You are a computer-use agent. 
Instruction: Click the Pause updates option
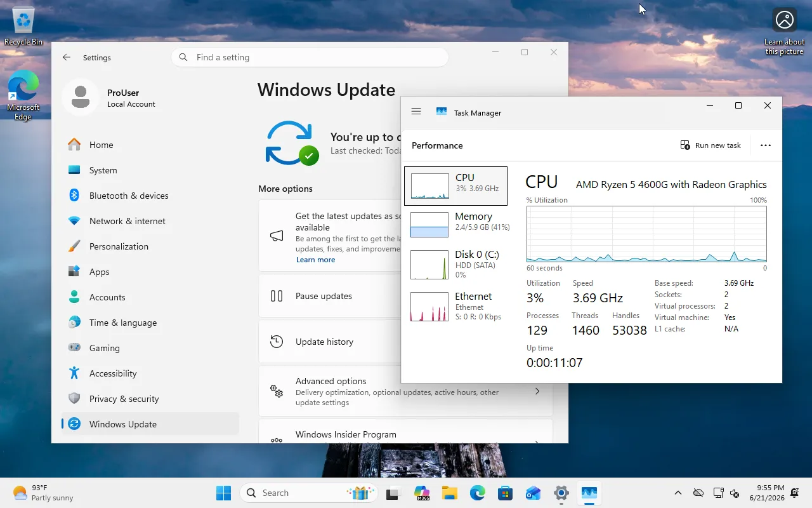pos(330,296)
